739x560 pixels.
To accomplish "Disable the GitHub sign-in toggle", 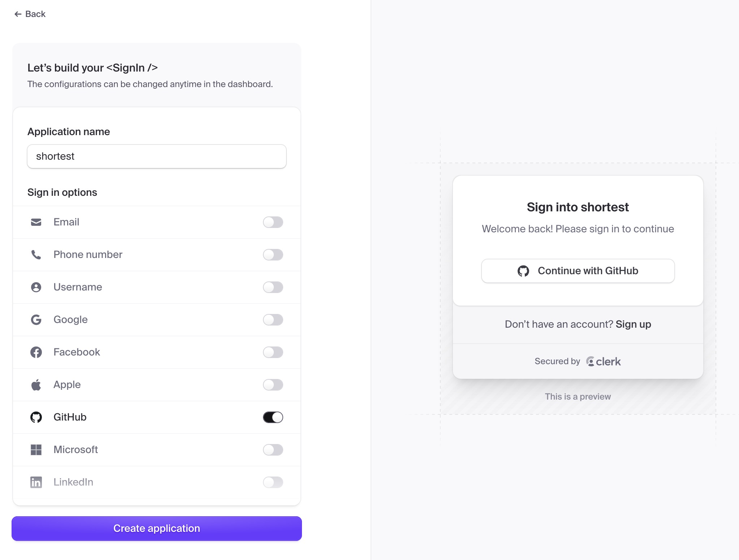I will coord(273,417).
